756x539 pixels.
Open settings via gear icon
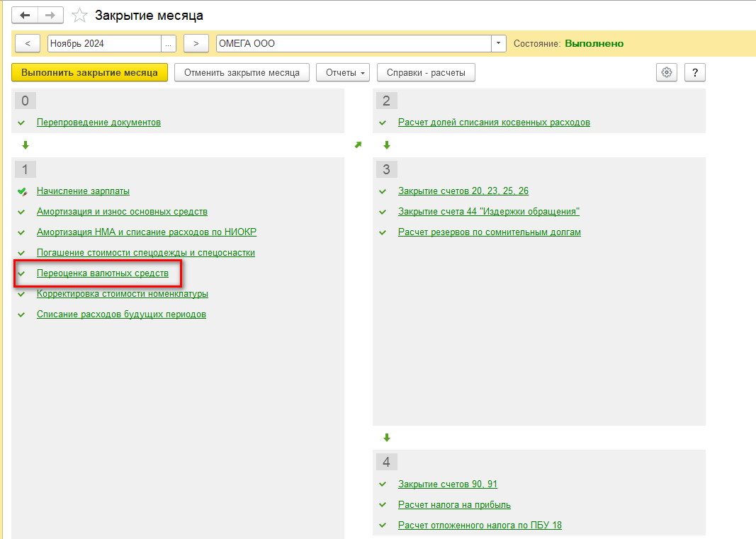tap(666, 72)
